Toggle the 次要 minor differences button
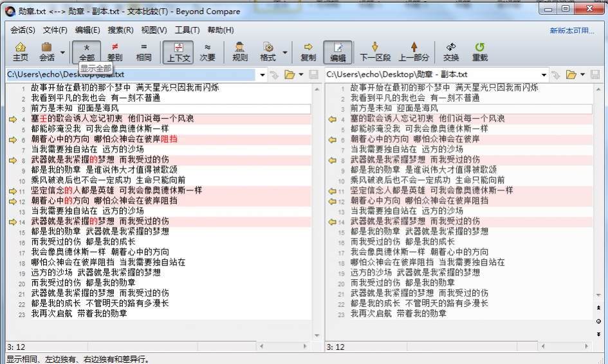 [207, 52]
